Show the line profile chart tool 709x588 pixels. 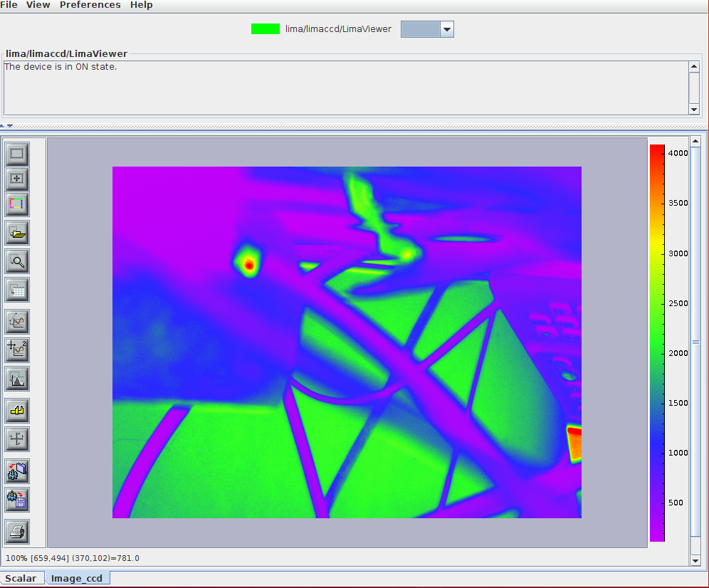pyautogui.click(x=17, y=322)
